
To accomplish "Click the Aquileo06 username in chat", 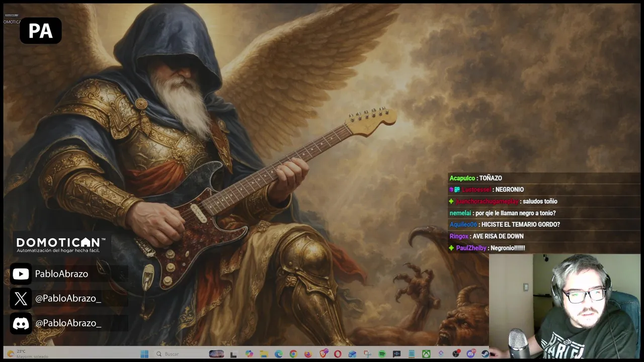I will point(463,225).
